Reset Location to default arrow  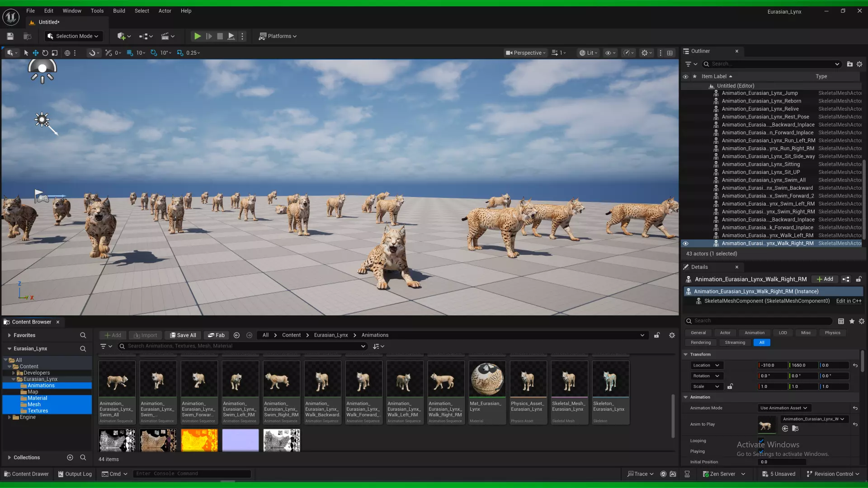coord(855,365)
